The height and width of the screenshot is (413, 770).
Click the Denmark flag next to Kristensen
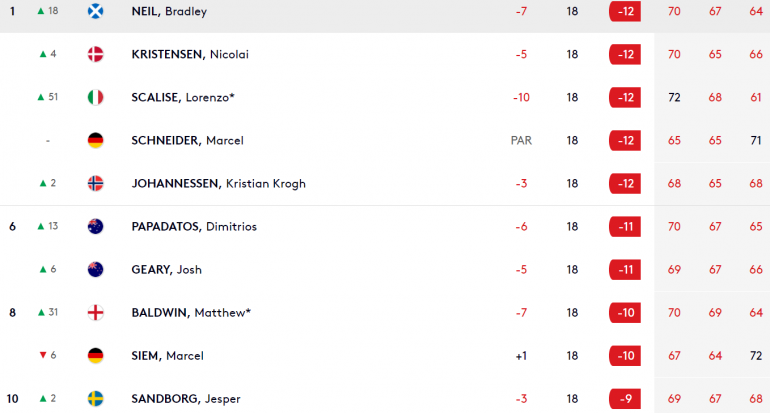[95, 54]
